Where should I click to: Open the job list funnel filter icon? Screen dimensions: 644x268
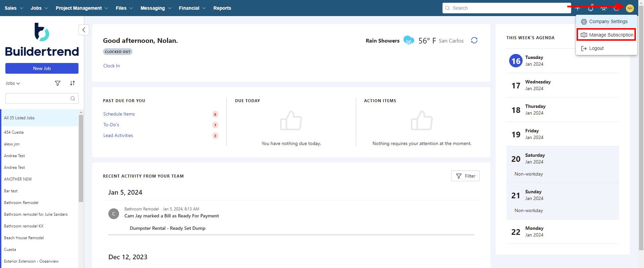click(x=58, y=83)
